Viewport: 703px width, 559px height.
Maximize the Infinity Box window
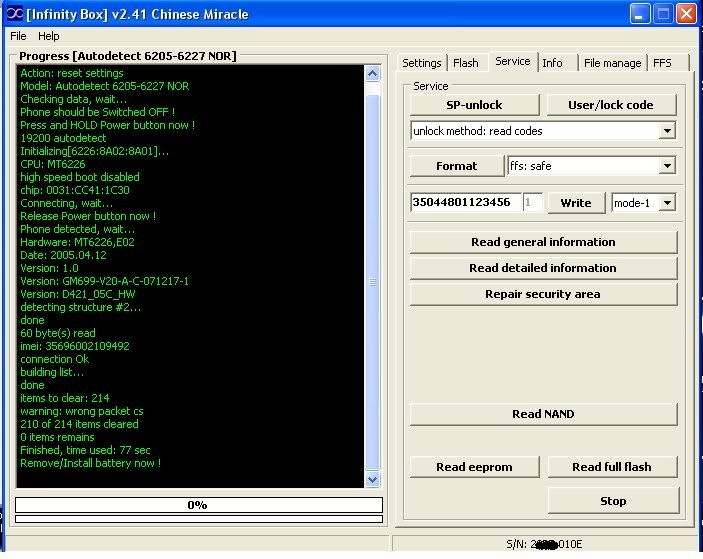point(663,13)
